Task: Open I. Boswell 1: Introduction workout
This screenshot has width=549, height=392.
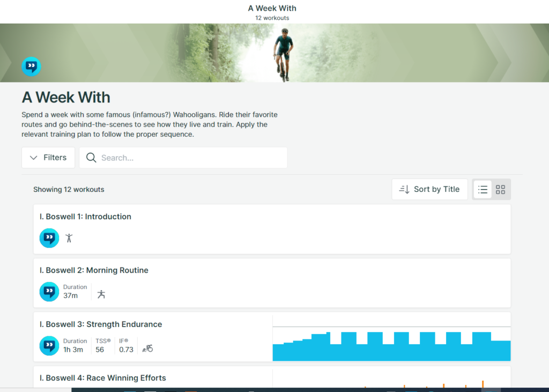Action: [272, 229]
